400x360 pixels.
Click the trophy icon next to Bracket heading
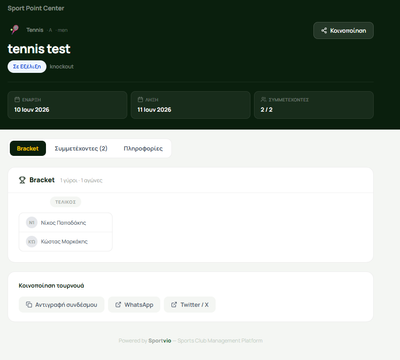(22, 180)
